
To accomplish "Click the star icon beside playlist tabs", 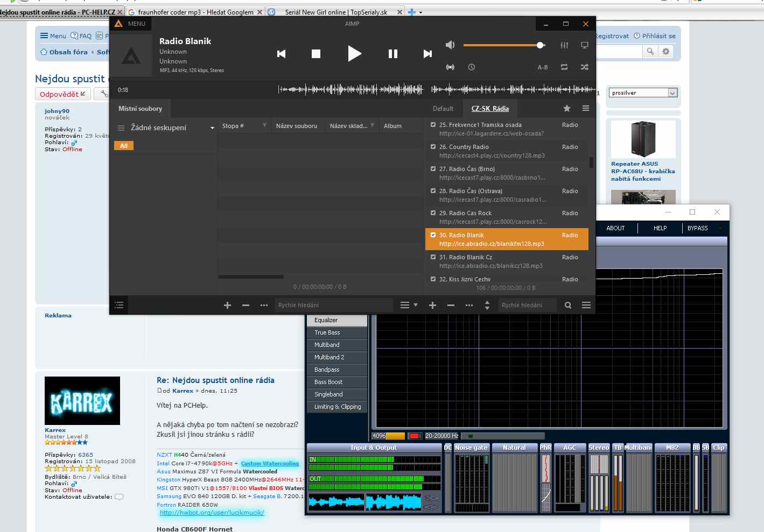I will [x=567, y=109].
